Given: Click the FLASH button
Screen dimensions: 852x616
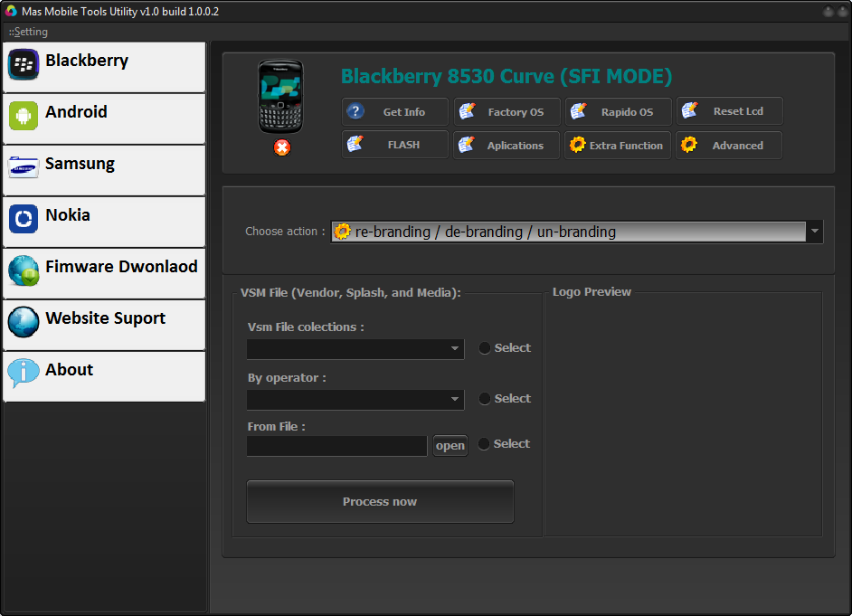Looking at the screenshot, I should [395, 145].
